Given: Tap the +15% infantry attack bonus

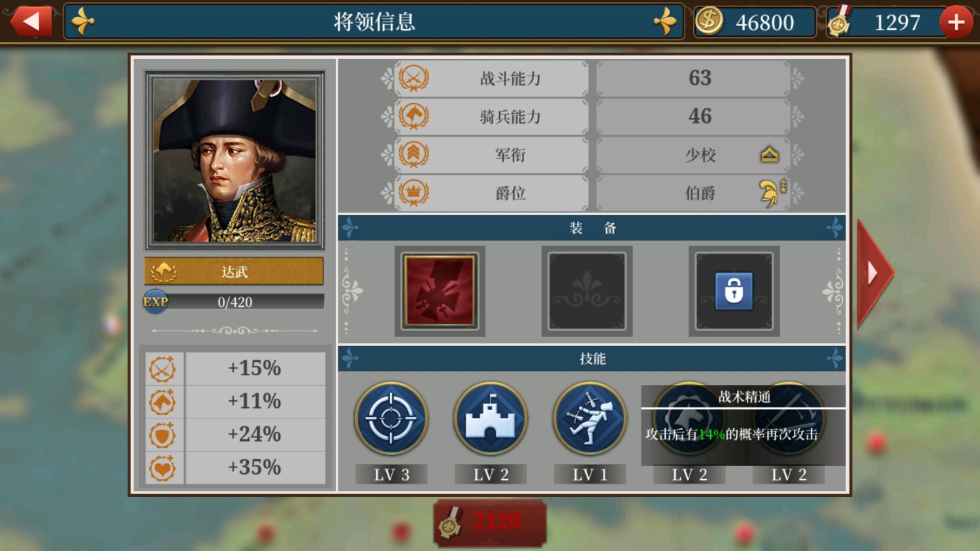Looking at the screenshot, I should (x=255, y=368).
